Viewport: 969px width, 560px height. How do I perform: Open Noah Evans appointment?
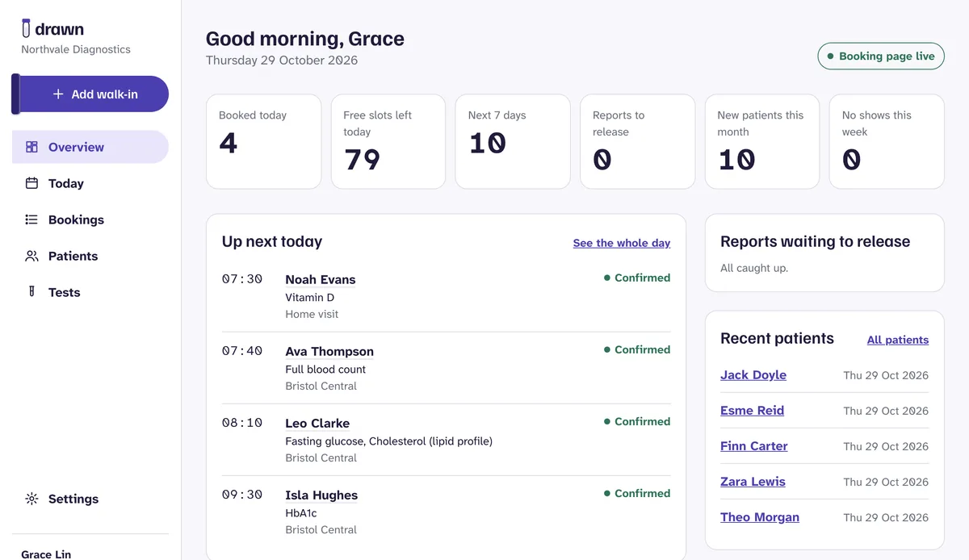[321, 279]
